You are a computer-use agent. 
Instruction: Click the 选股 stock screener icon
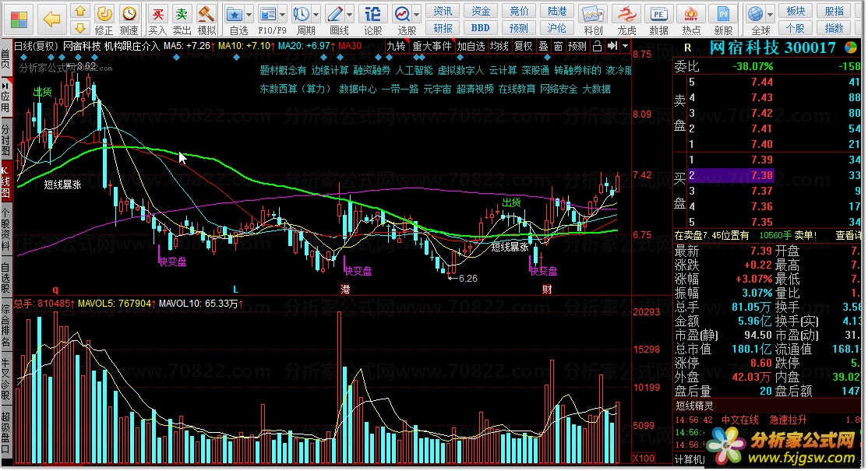click(x=402, y=14)
